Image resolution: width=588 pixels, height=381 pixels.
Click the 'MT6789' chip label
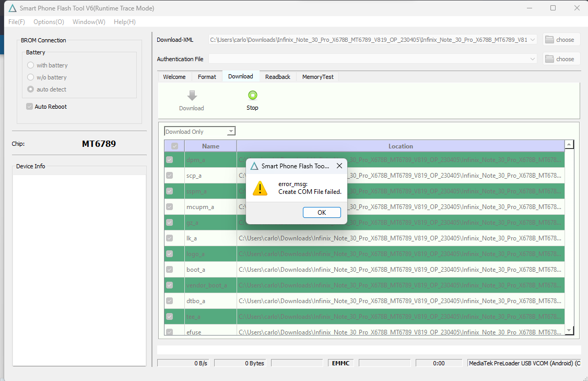(x=99, y=144)
